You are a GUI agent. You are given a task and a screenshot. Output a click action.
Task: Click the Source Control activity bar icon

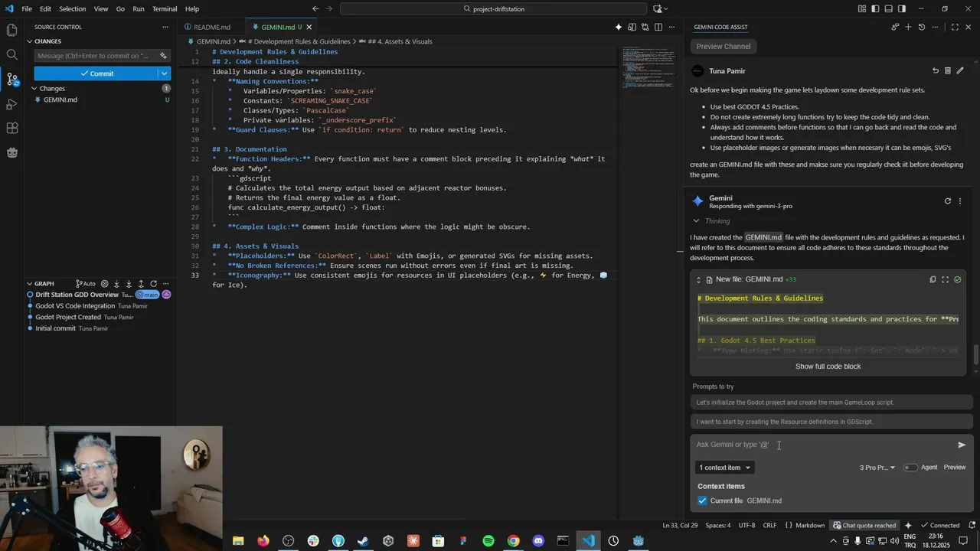(11, 79)
